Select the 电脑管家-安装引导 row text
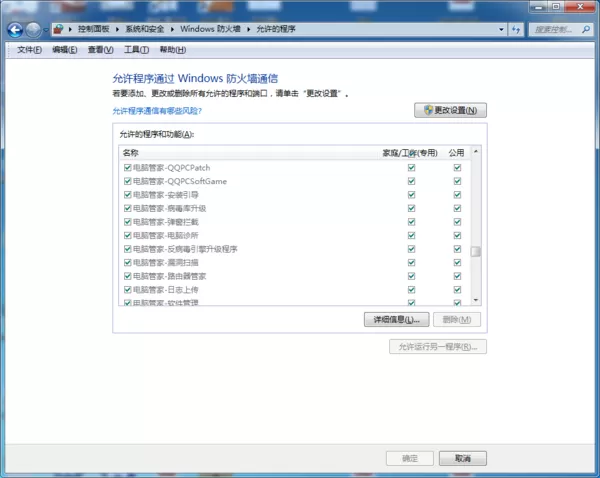Screen dimensions: 600x478 166,195
